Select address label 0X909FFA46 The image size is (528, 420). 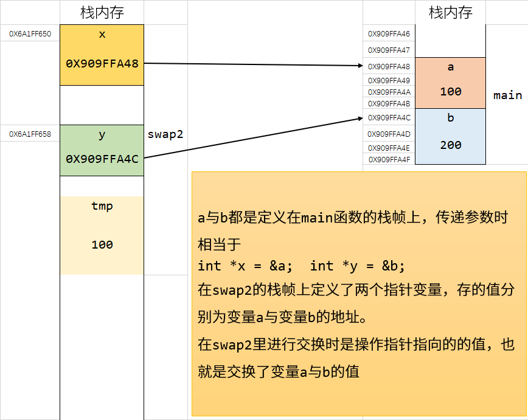pos(389,34)
